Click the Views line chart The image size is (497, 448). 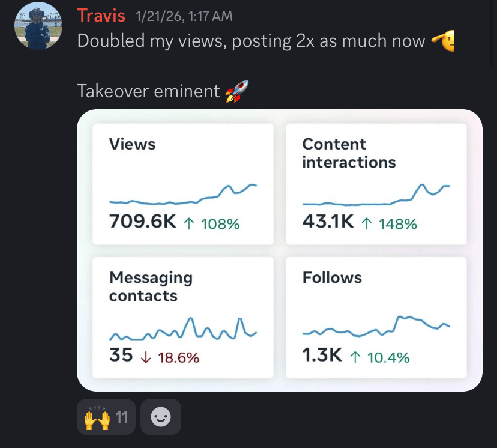[x=183, y=195]
